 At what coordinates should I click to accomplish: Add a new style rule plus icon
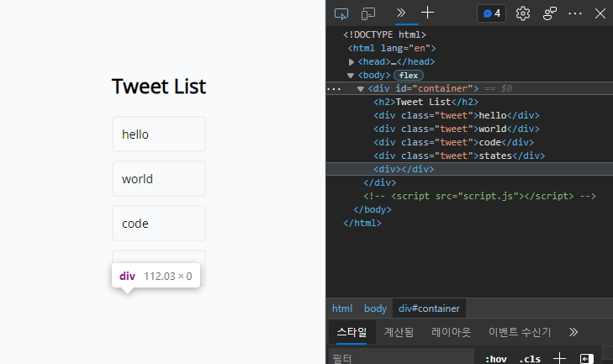click(x=559, y=358)
